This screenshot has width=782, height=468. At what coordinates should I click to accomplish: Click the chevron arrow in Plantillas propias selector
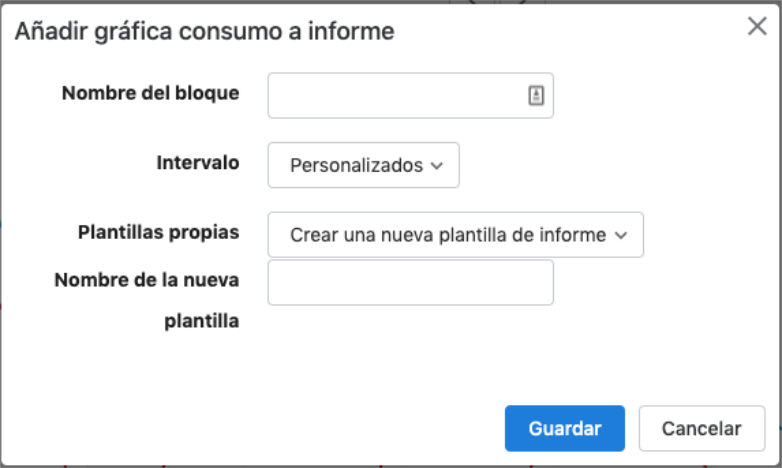pos(621,235)
